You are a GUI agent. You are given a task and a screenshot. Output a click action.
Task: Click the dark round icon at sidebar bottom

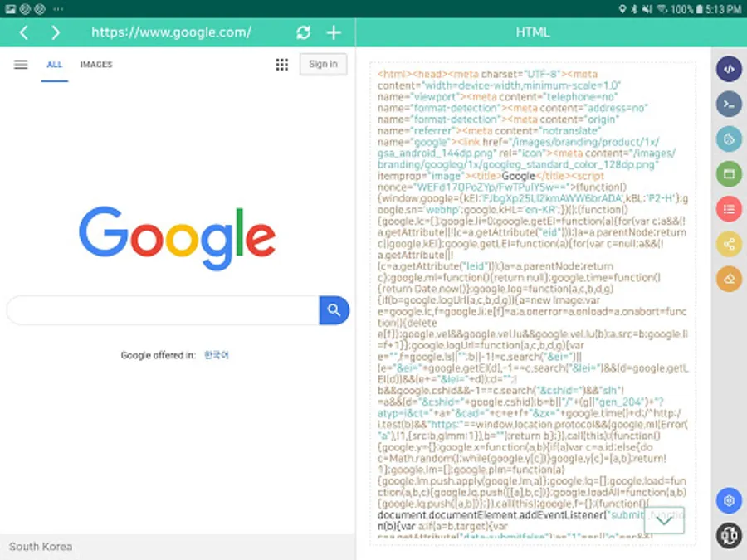pyautogui.click(x=729, y=535)
